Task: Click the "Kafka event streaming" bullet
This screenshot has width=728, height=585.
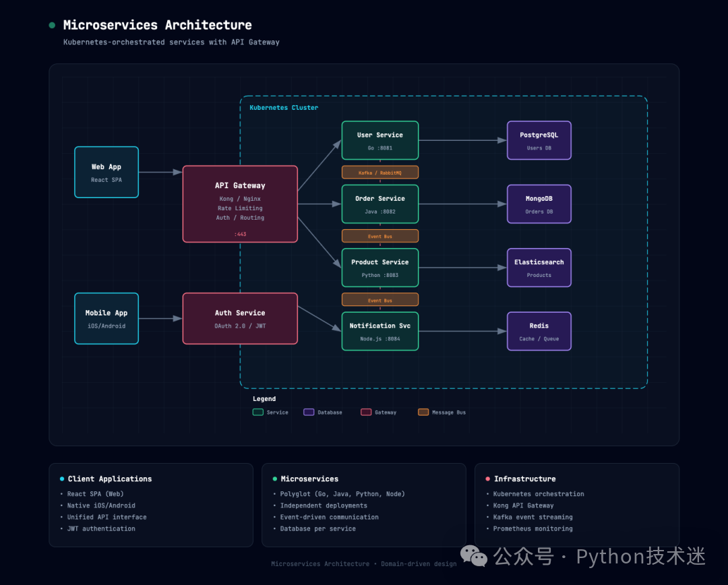Action: [x=533, y=517]
